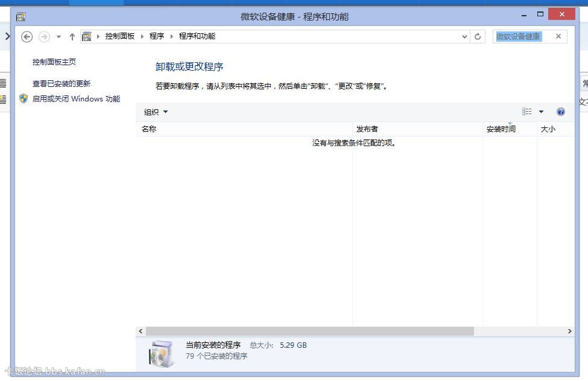Open 启用或关闭 Windows 功能 link
The width and height of the screenshot is (588, 381).
pyautogui.click(x=76, y=99)
